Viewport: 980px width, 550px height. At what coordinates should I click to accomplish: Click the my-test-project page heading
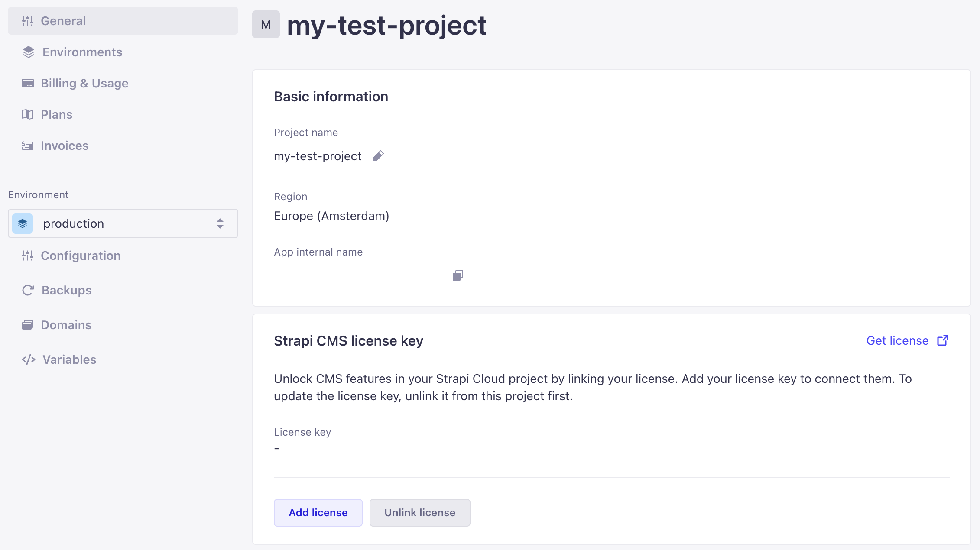(386, 25)
